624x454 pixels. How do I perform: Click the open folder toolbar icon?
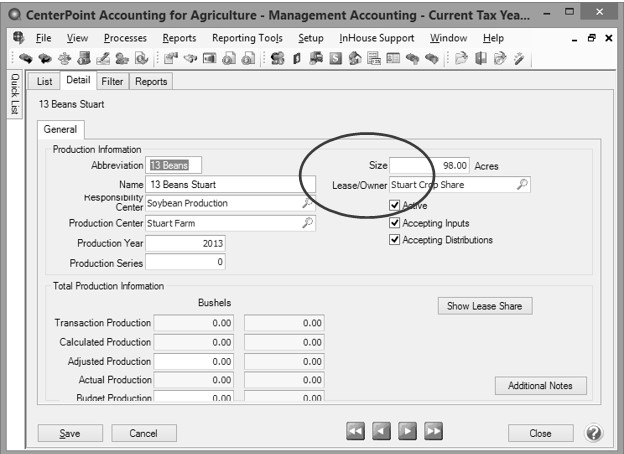461,59
